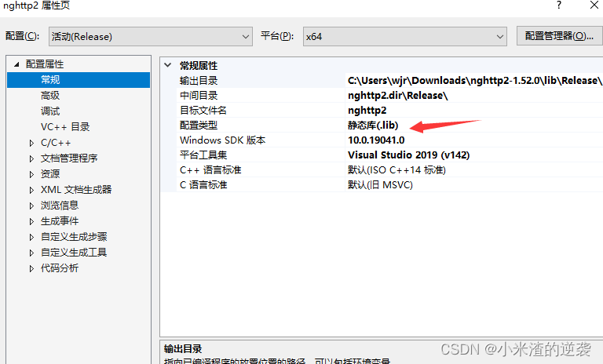Click the nghttp2.dir\Release\ value
The image size is (603, 364).
pyautogui.click(x=397, y=96)
